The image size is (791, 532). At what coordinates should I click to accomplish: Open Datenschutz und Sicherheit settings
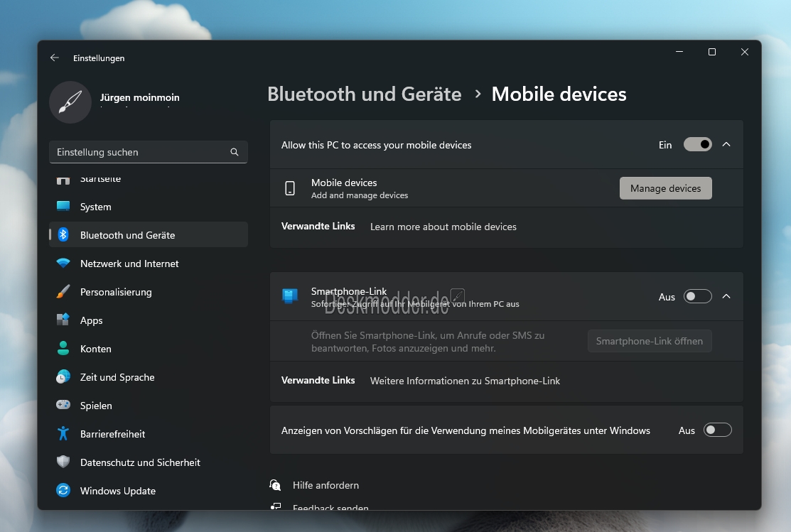click(149, 462)
